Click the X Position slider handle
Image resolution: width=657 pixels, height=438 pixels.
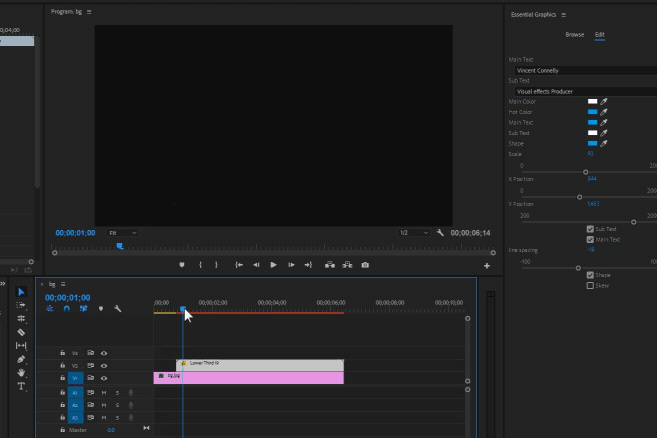point(579,197)
